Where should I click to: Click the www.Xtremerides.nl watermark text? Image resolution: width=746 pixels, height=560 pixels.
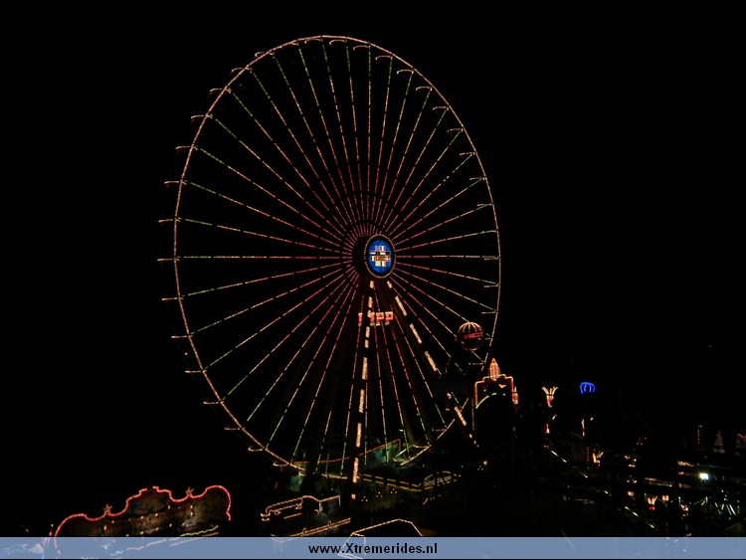coord(373,549)
